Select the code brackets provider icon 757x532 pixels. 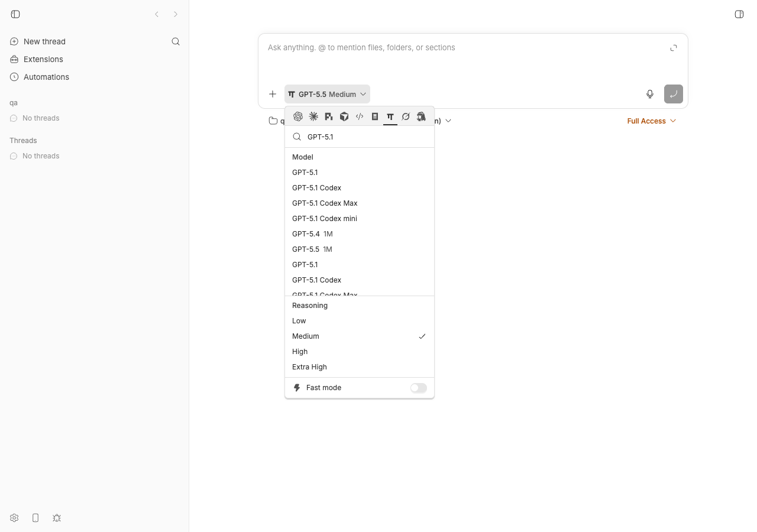click(360, 116)
